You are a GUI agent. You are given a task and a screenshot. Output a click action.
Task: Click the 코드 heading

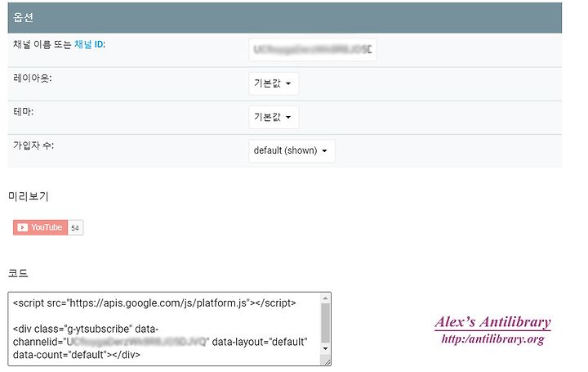pyautogui.click(x=18, y=273)
